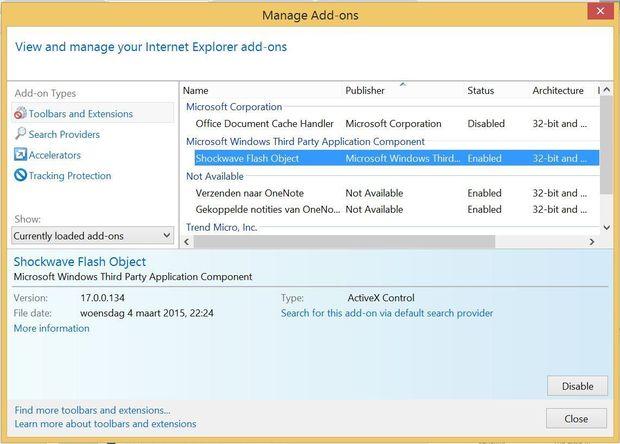
Task: Click the Search Providers magnifier icon
Action: tap(20, 134)
